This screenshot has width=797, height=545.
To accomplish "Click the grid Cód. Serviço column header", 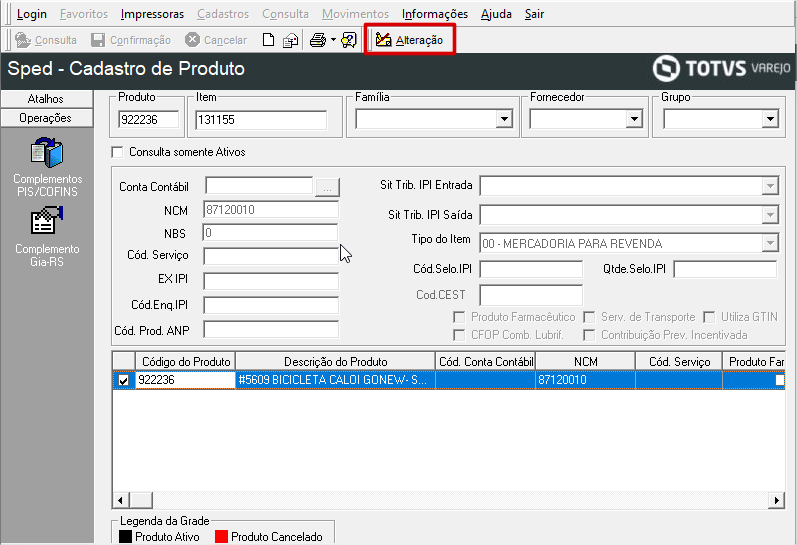I will (679, 361).
